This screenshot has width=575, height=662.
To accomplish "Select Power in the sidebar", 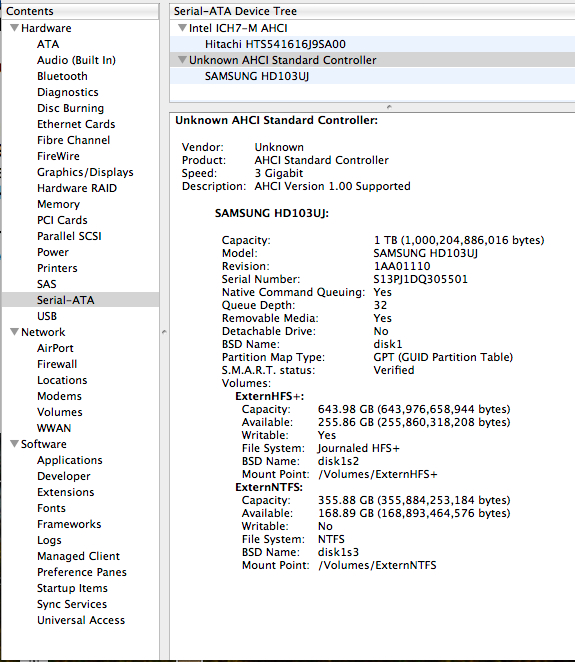I will tap(53, 252).
